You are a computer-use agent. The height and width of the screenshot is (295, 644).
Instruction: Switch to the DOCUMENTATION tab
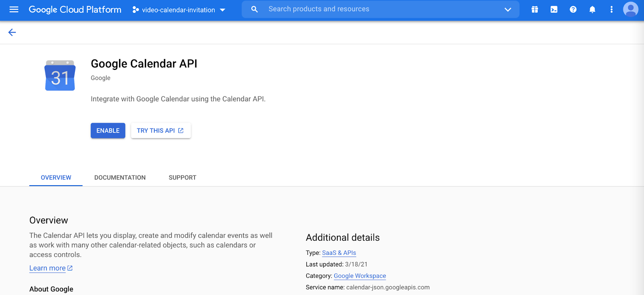click(x=120, y=178)
